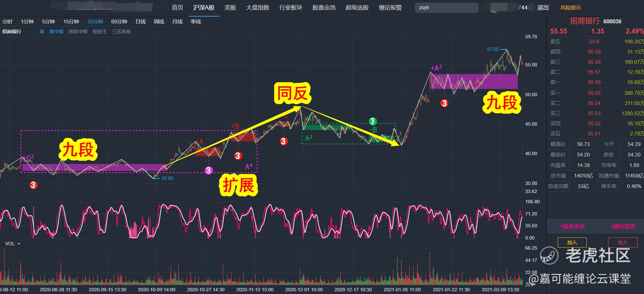Click the red 加入 button
Screen dimensions: 644x294
click(x=622, y=243)
